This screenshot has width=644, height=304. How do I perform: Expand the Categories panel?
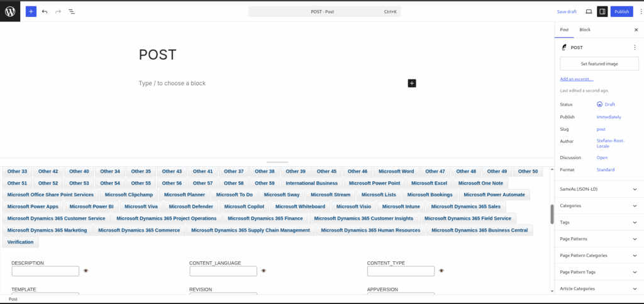[x=599, y=205]
